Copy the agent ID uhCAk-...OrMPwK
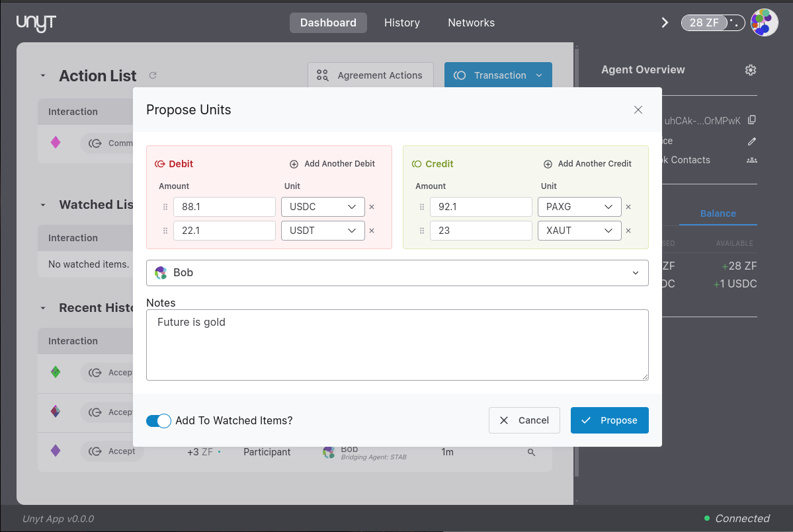Image resolution: width=793 pixels, height=532 pixels. click(751, 120)
